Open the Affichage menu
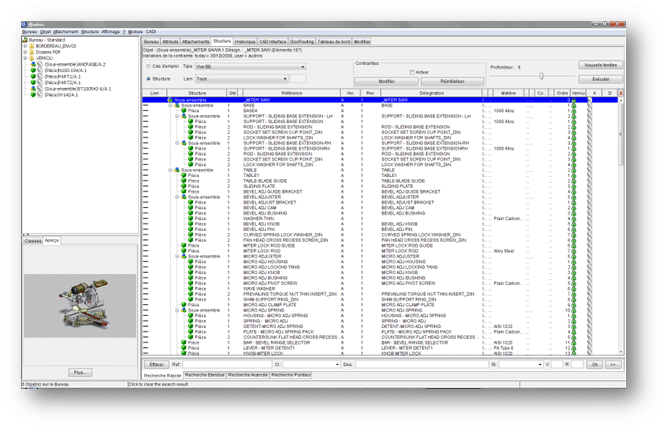Viewport: 668px width, 431px height. coord(110,32)
